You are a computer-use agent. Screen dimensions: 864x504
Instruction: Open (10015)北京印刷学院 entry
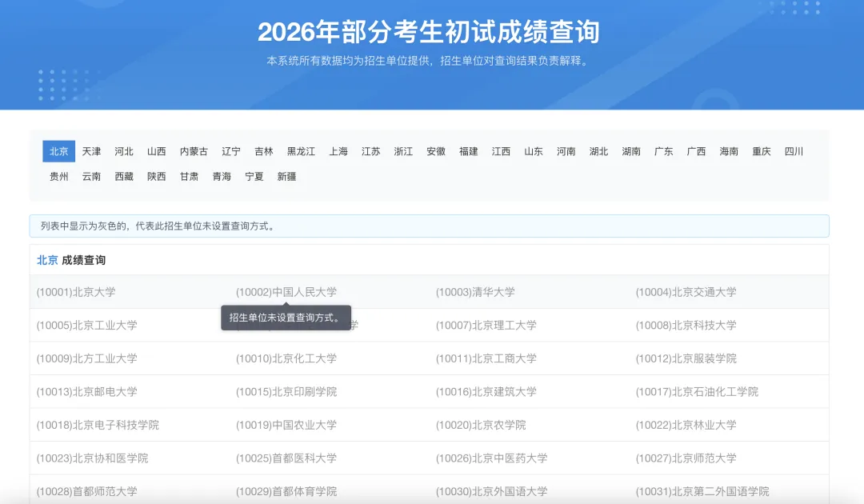[286, 392]
